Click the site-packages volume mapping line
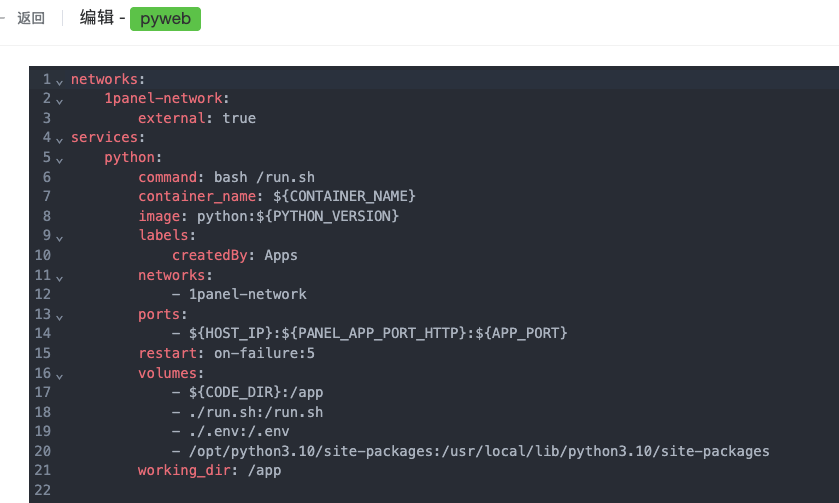 click(x=470, y=451)
